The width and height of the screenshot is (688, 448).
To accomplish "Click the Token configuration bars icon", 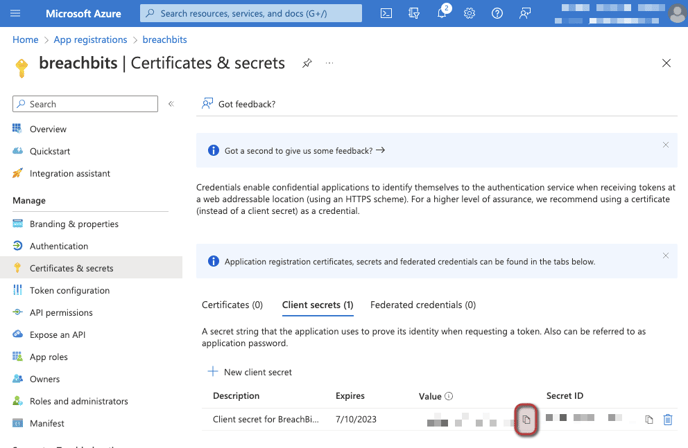I will coord(18,290).
